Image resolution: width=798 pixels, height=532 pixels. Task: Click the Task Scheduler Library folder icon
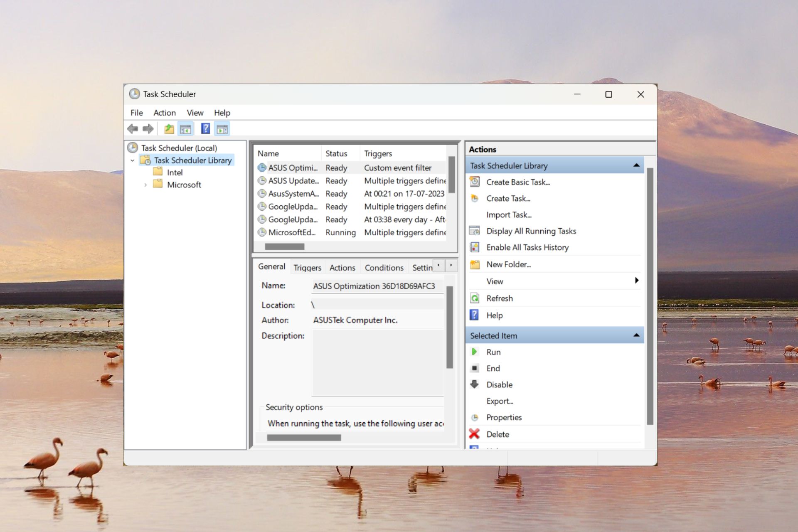click(145, 160)
